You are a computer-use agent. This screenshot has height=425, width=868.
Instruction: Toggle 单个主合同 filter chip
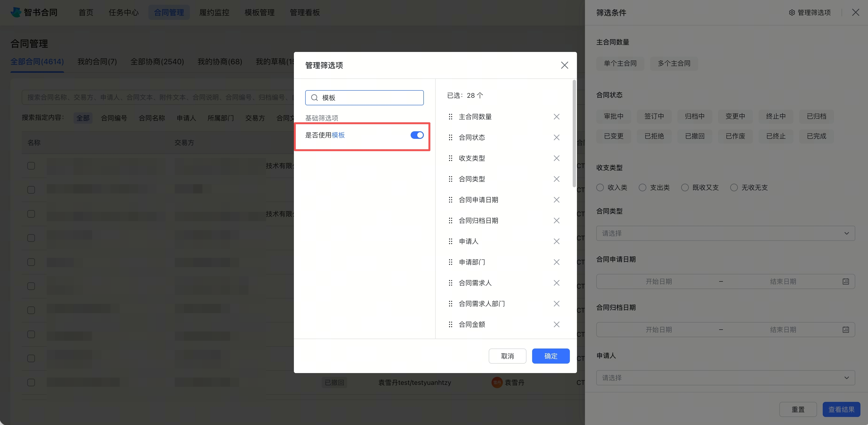[x=620, y=64]
